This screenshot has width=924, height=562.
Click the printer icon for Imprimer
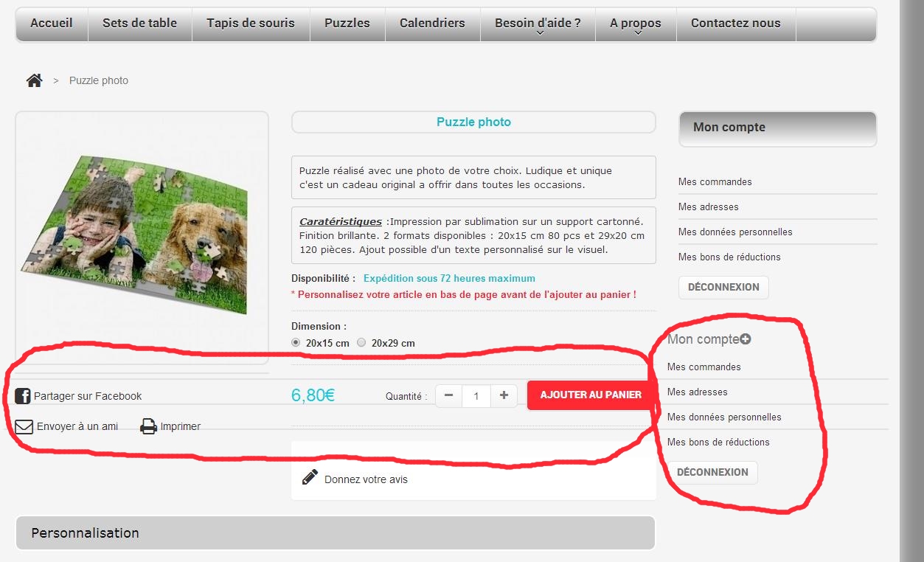tap(149, 426)
